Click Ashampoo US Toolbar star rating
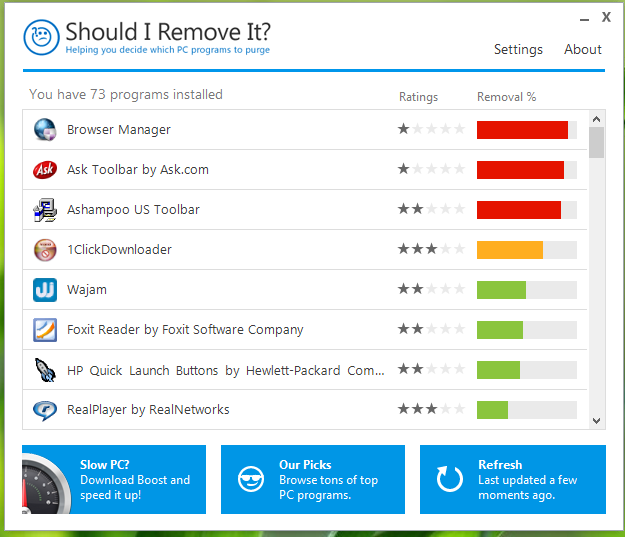This screenshot has height=537, width=625. coord(431,209)
